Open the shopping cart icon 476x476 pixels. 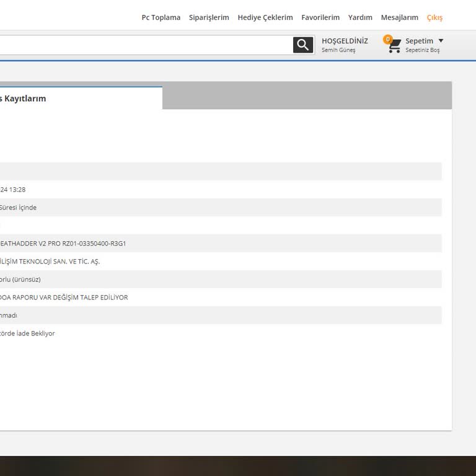(394, 46)
